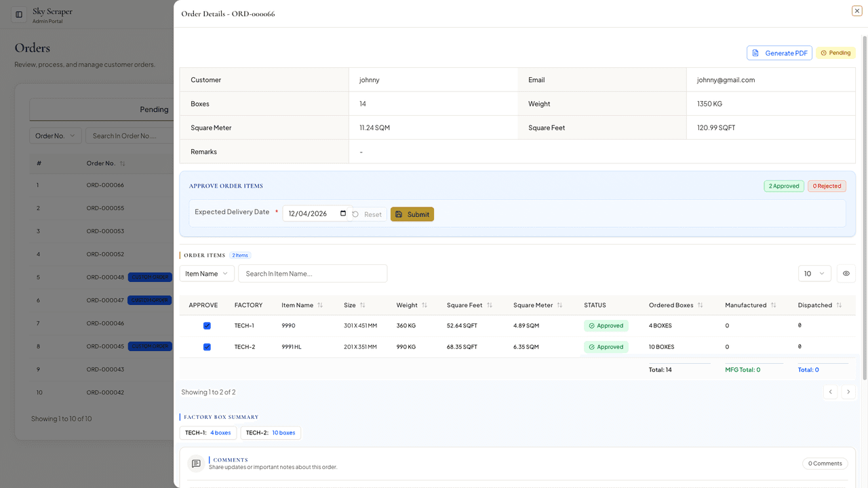The width and height of the screenshot is (868, 488).
Task: Select order ORD-000043 in the list
Action: pos(105,369)
